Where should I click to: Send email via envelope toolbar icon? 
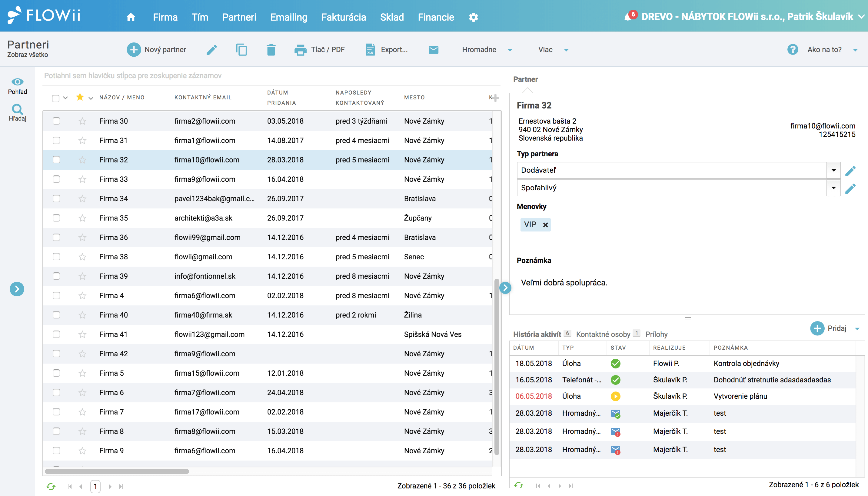433,50
